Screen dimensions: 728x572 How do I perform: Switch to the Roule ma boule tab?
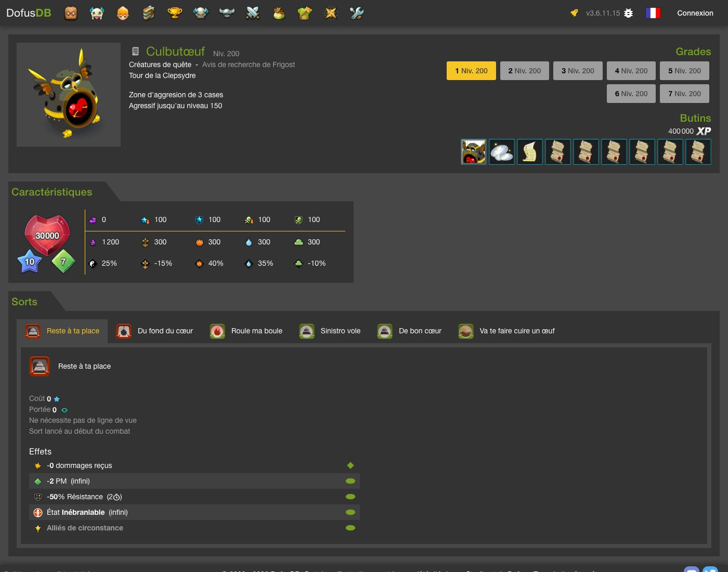(246, 331)
